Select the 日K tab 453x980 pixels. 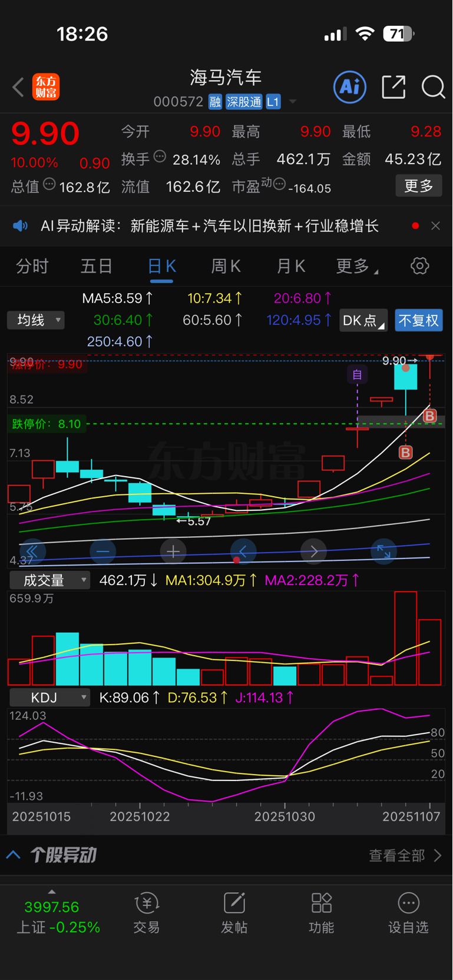point(161,267)
